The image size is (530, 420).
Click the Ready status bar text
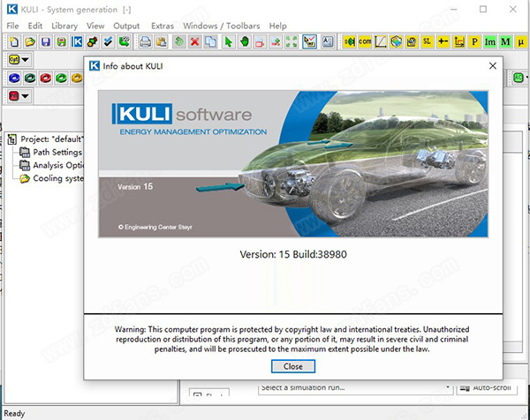(x=14, y=413)
